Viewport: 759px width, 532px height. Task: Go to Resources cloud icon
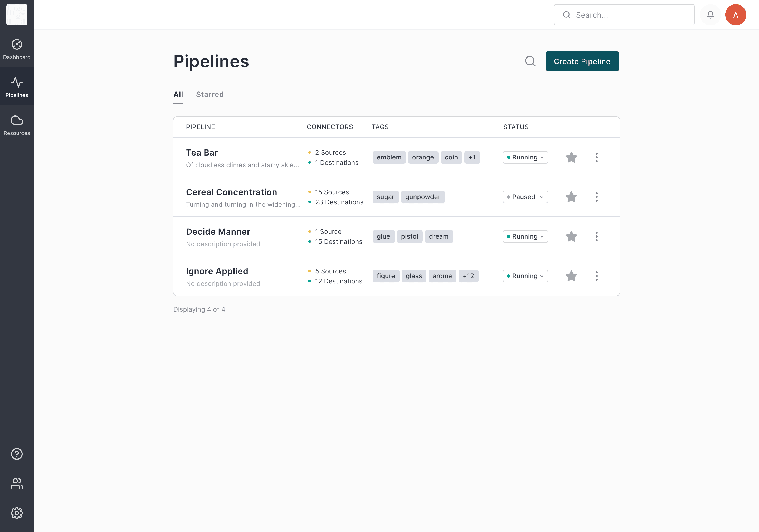tap(17, 125)
